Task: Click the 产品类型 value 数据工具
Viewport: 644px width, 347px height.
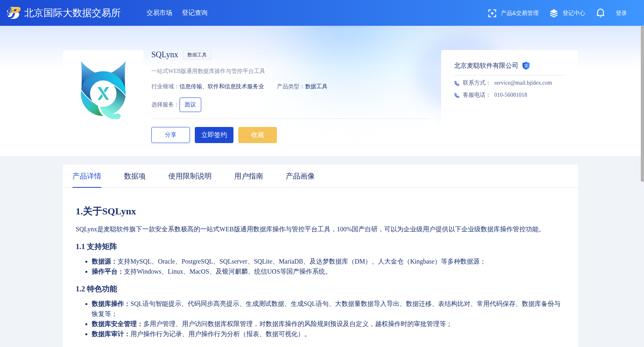Action: [x=316, y=87]
